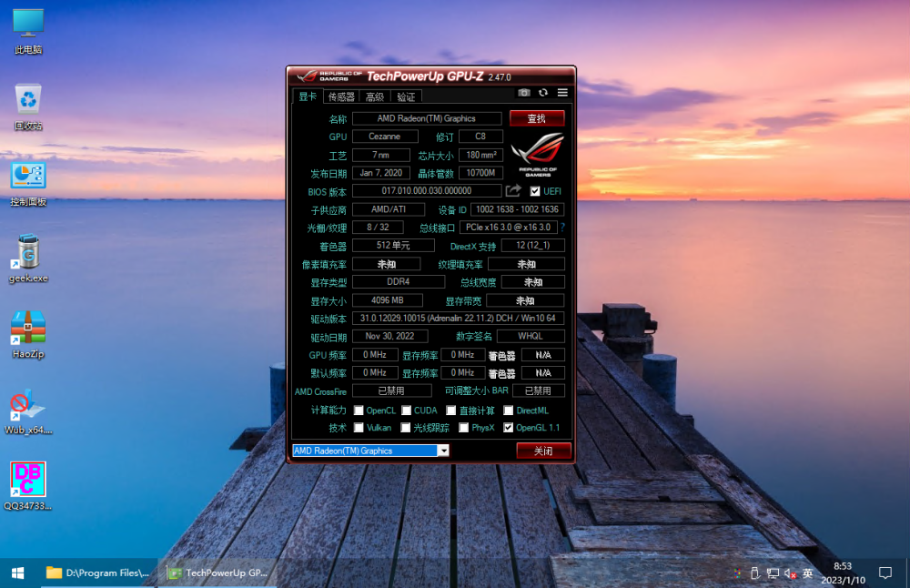Click the PCIe x16 3.0 bus interface field
The image size is (910, 588).
coord(509,227)
